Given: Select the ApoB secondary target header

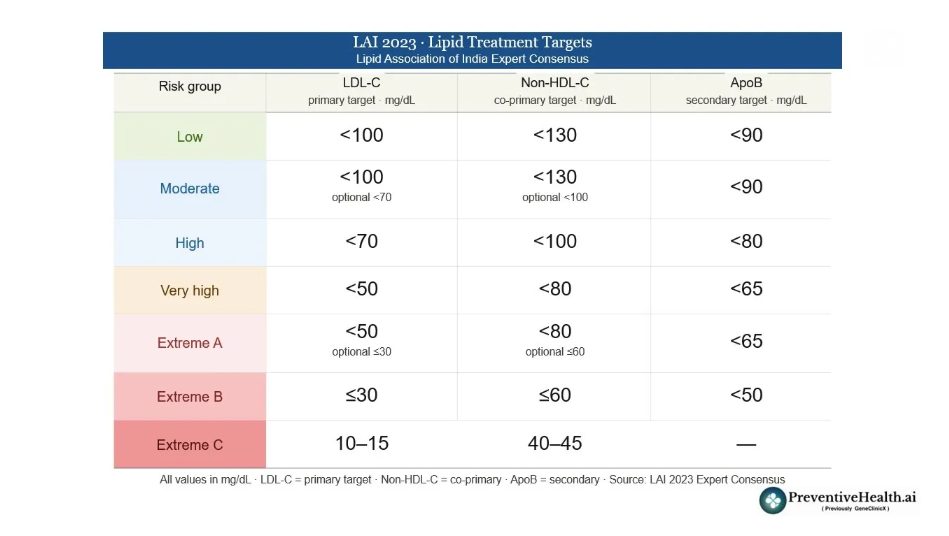Looking at the screenshot, I should [746, 91].
